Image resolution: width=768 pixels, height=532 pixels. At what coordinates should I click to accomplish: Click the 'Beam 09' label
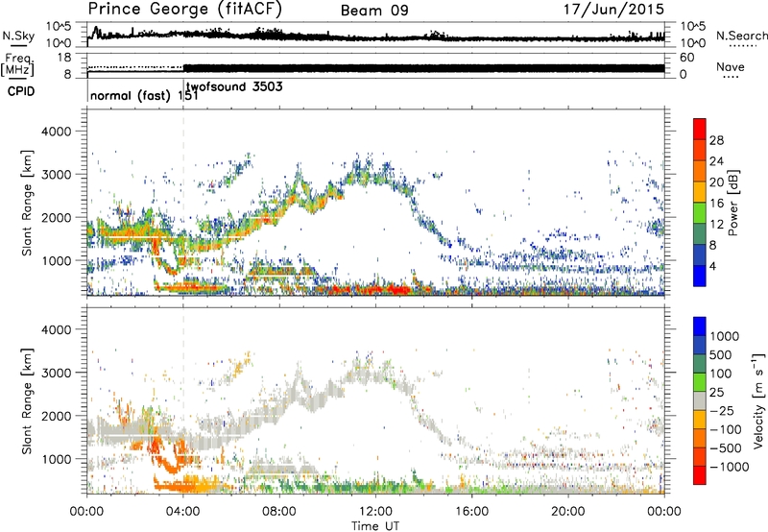374,11
